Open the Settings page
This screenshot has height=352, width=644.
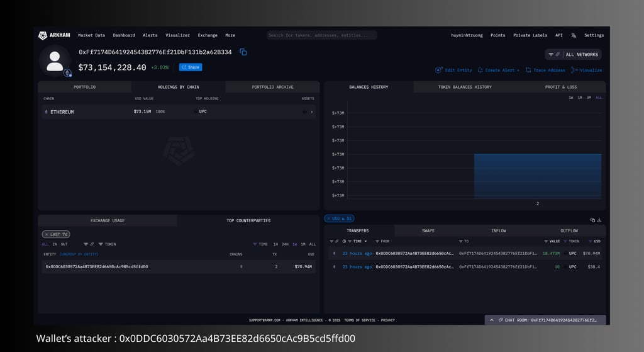pyautogui.click(x=594, y=35)
